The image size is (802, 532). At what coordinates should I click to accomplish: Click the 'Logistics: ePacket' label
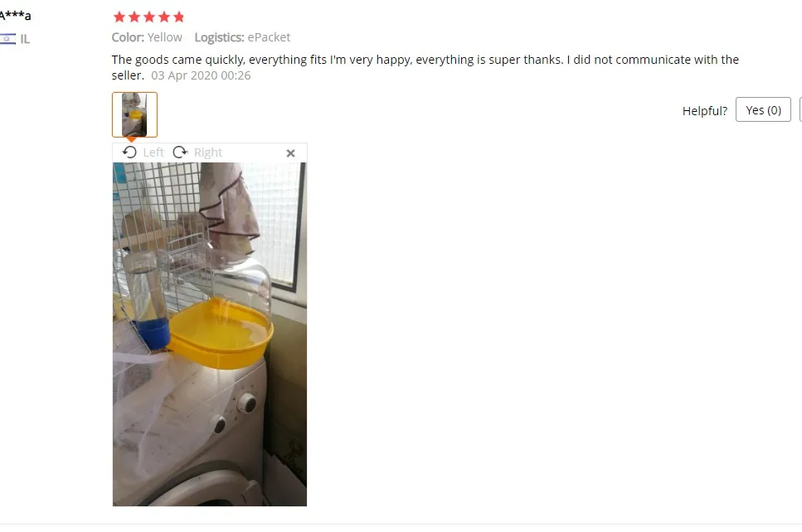coord(242,37)
